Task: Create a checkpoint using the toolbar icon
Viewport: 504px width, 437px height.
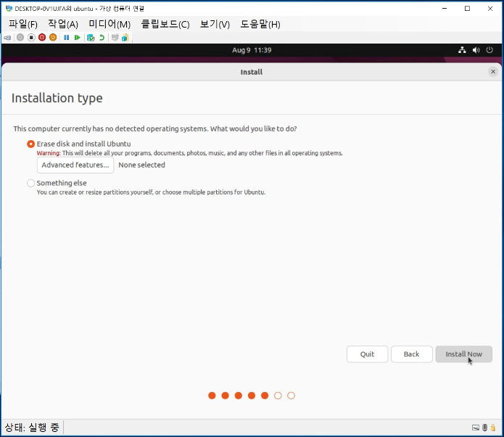Action: coord(91,38)
